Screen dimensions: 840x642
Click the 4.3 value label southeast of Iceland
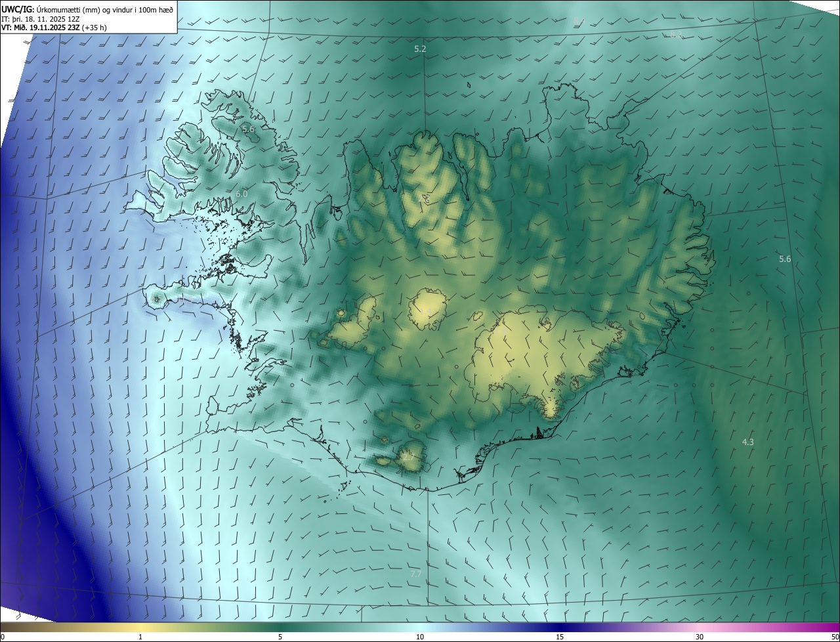coord(747,442)
